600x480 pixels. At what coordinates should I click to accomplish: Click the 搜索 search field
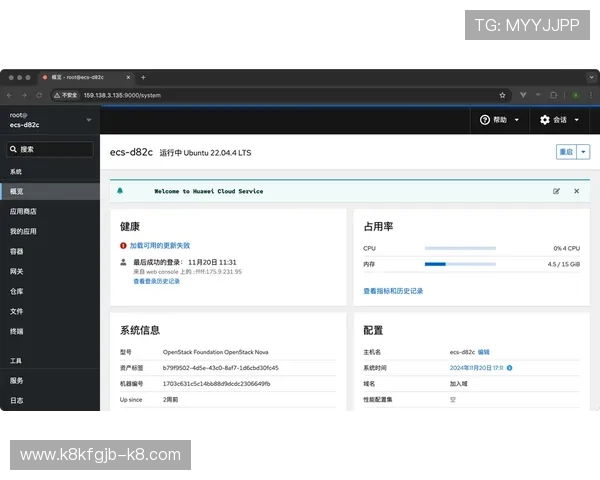[50, 149]
